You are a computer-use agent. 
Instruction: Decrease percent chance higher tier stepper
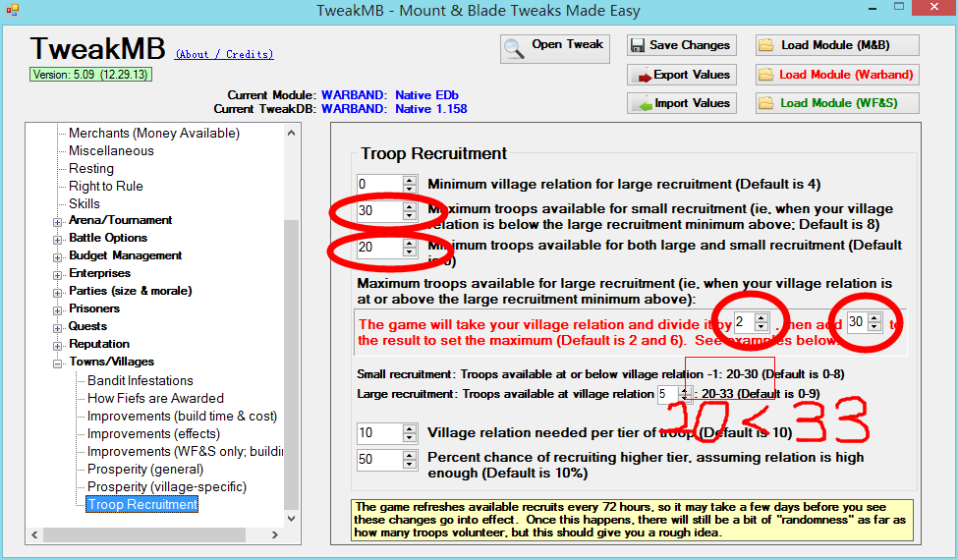(x=410, y=464)
